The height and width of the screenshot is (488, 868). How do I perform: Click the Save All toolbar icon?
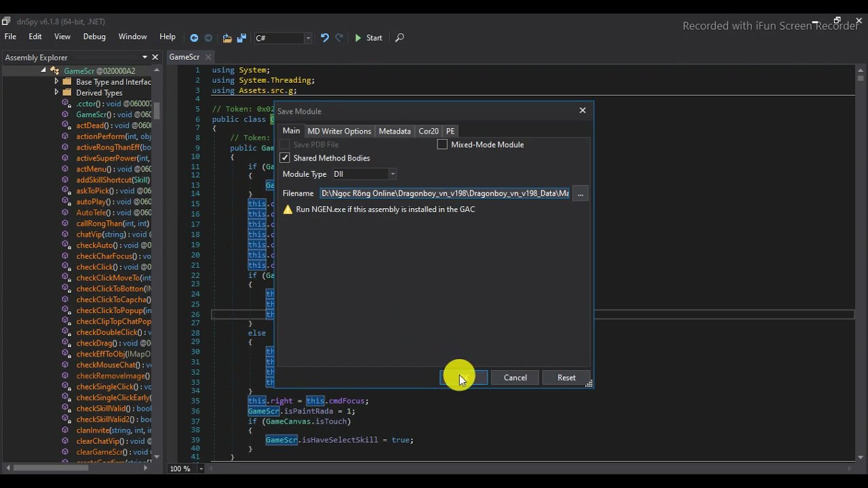241,38
